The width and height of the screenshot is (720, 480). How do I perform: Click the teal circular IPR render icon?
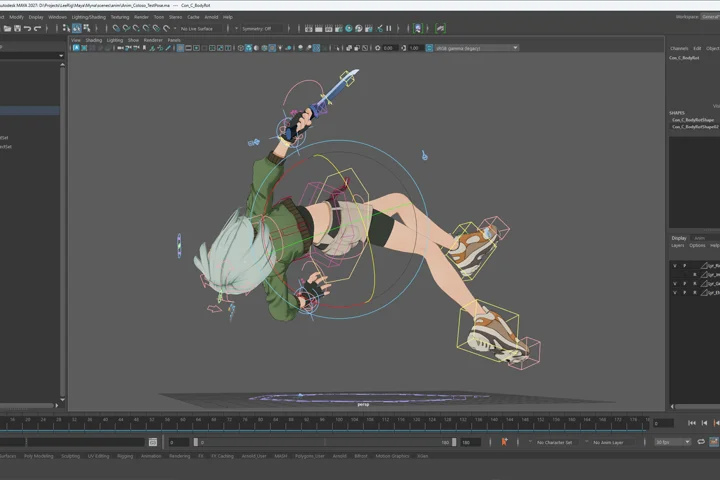click(x=349, y=28)
